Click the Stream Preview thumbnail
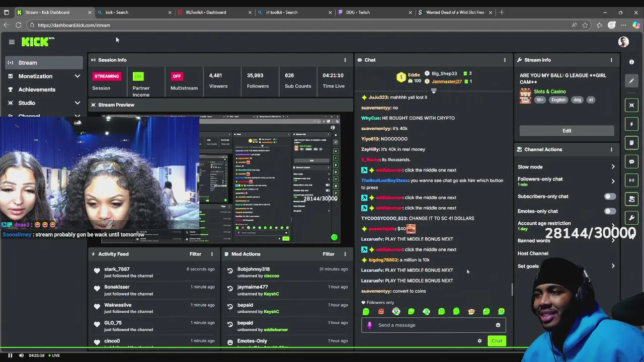 pyautogui.click(x=220, y=179)
